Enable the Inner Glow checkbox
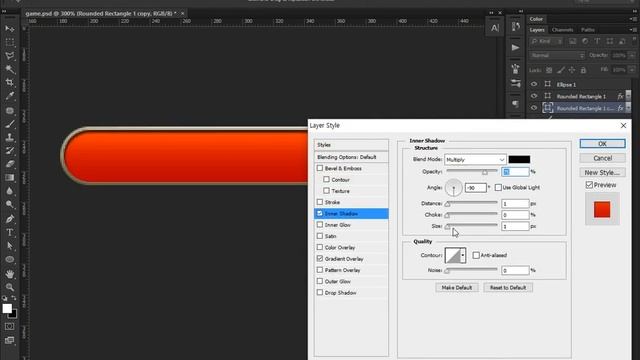Image resolution: width=640 pixels, height=360 pixels. 320,224
